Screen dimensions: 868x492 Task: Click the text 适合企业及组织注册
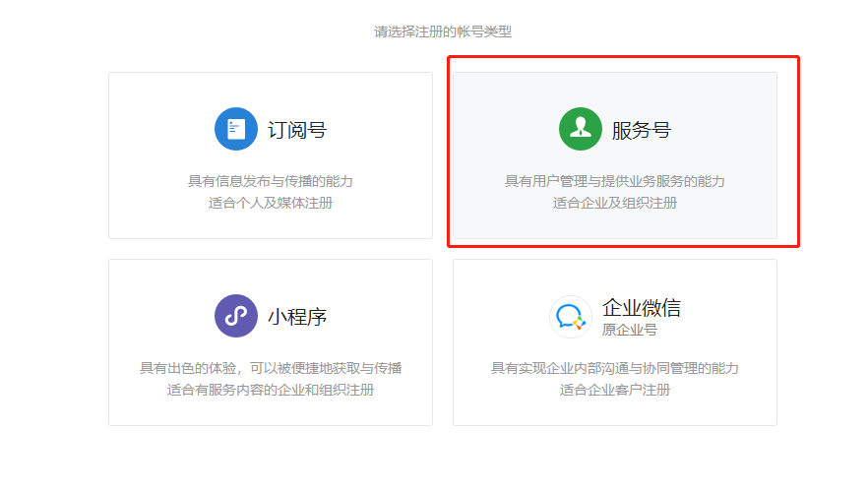pos(614,203)
